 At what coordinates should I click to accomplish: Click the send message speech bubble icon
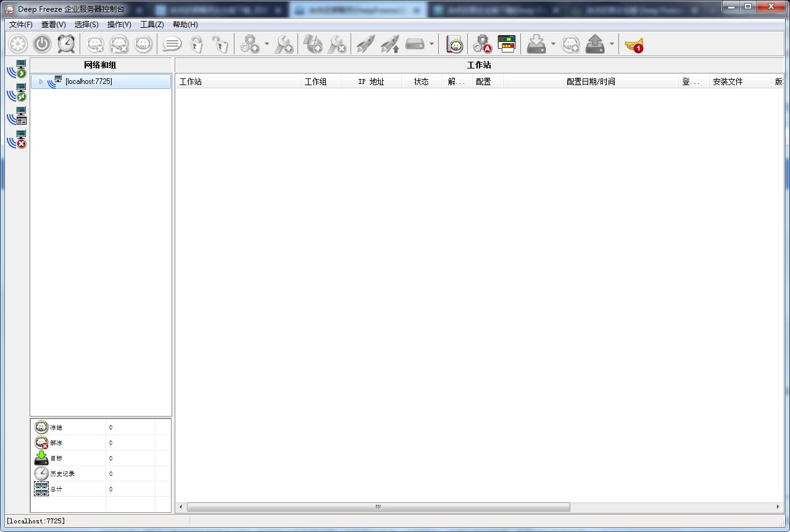pos(172,44)
